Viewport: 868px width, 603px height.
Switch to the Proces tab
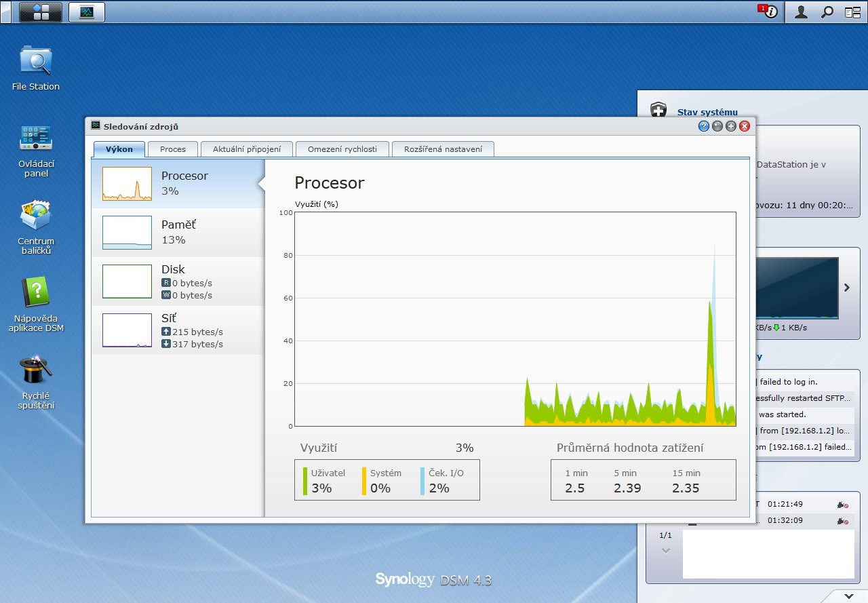[173, 149]
